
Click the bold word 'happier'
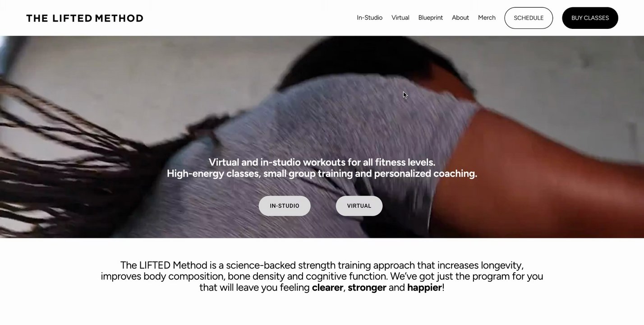pyautogui.click(x=424, y=288)
